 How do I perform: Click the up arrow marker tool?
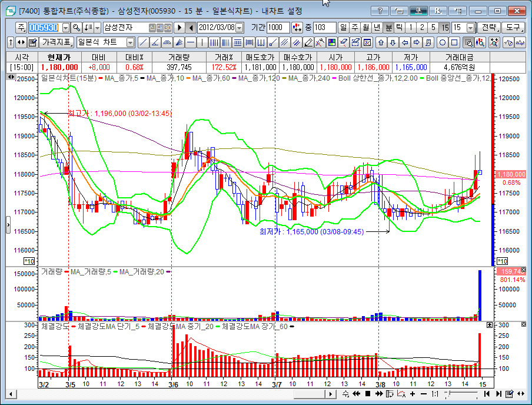coord(381,42)
